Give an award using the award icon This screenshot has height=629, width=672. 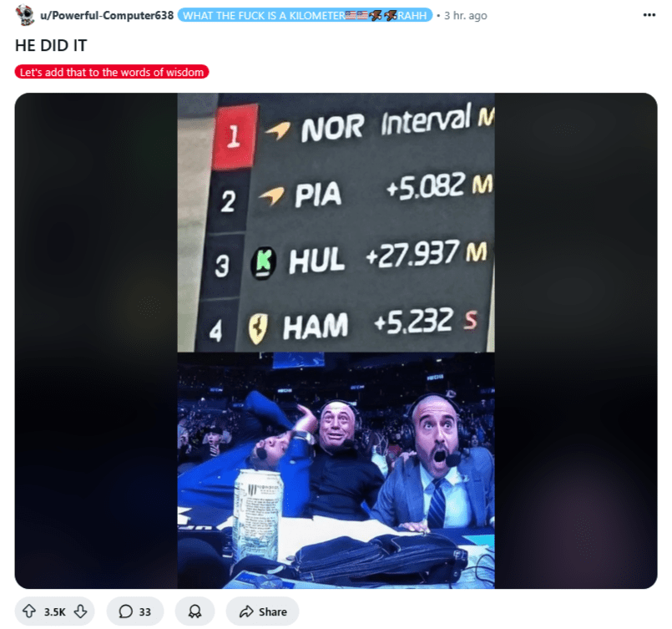pyautogui.click(x=195, y=611)
